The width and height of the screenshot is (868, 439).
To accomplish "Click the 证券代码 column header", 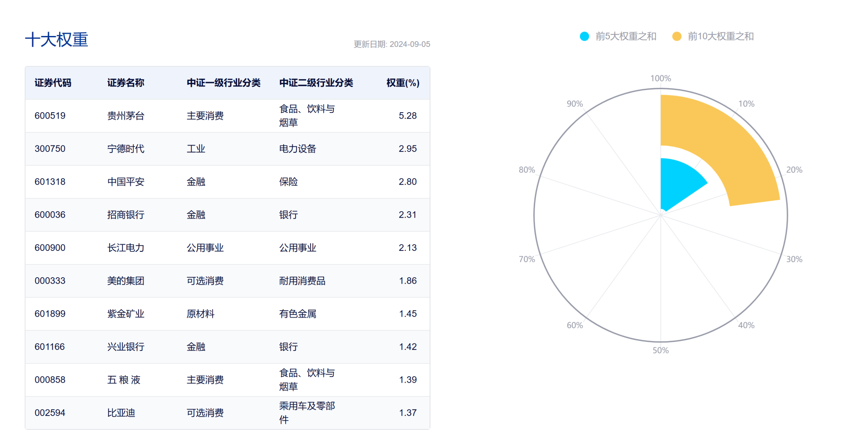I will click(53, 82).
